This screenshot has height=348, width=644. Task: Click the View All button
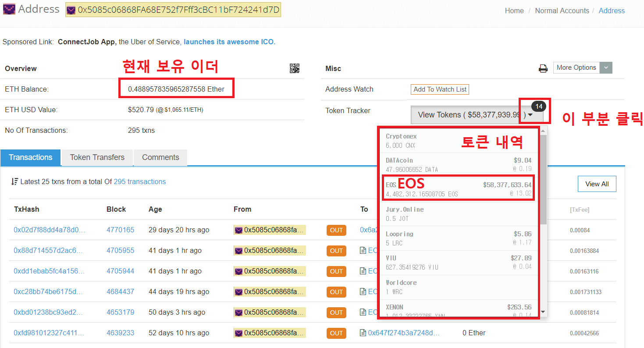pyautogui.click(x=597, y=184)
